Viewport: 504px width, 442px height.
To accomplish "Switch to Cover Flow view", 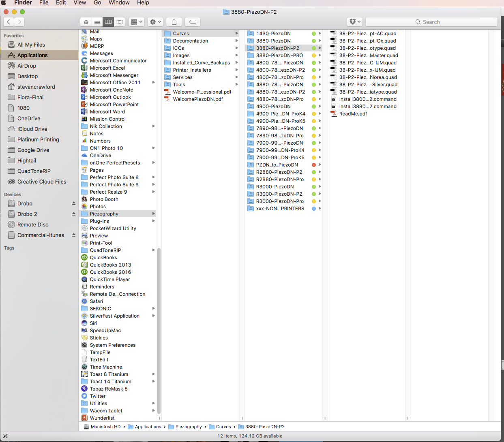I will tap(120, 22).
